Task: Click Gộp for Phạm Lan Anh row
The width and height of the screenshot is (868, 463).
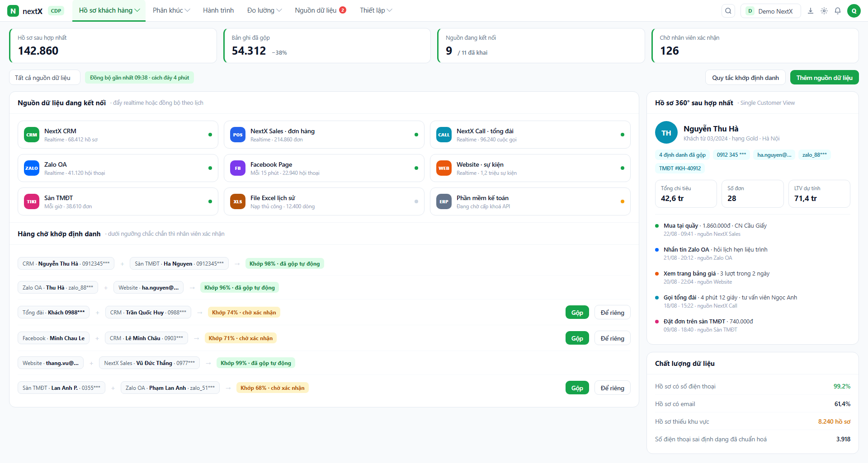Action: tap(577, 388)
